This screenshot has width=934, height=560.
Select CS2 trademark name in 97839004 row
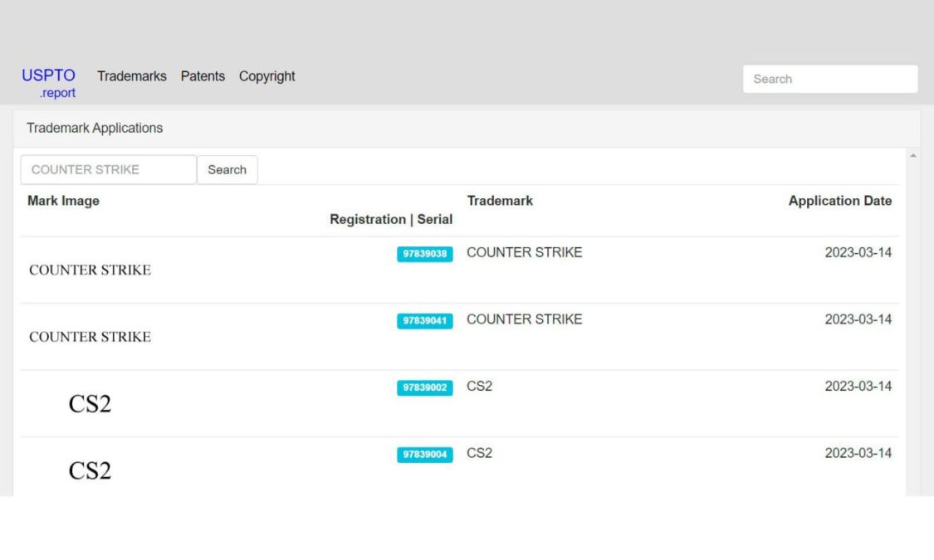pyautogui.click(x=480, y=453)
